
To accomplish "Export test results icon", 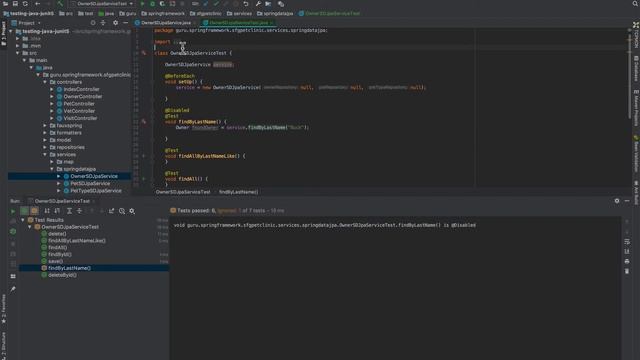I will tap(111, 211).
